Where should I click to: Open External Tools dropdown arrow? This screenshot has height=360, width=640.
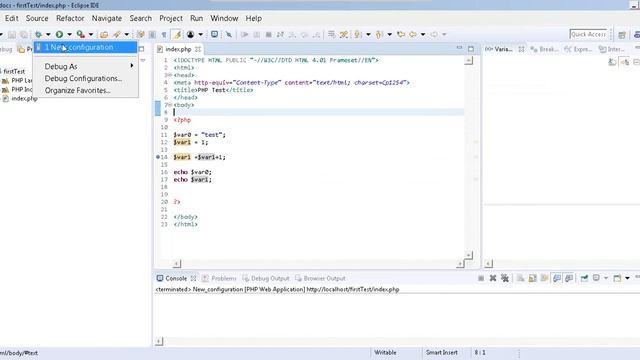[91, 35]
